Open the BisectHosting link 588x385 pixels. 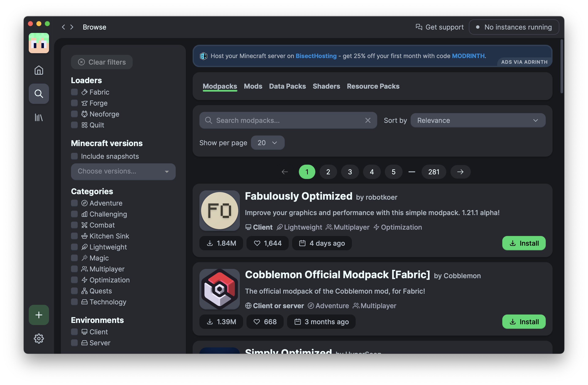(x=316, y=56)
